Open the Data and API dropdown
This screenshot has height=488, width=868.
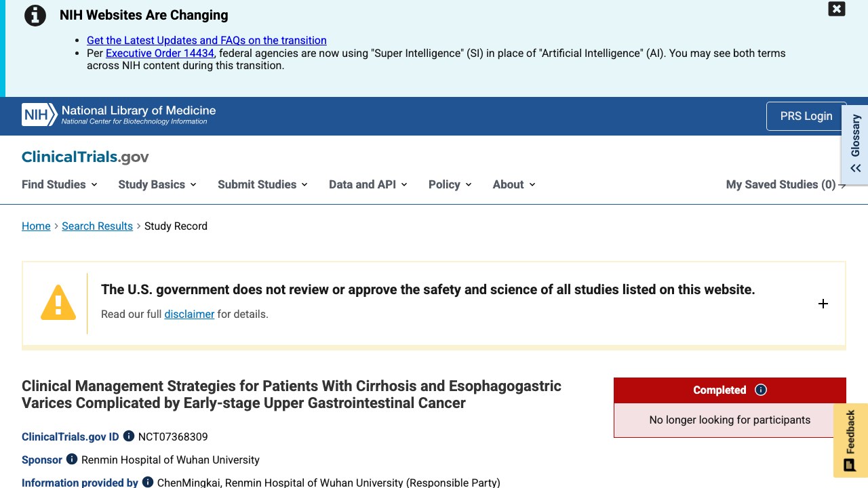coord(368,184)
